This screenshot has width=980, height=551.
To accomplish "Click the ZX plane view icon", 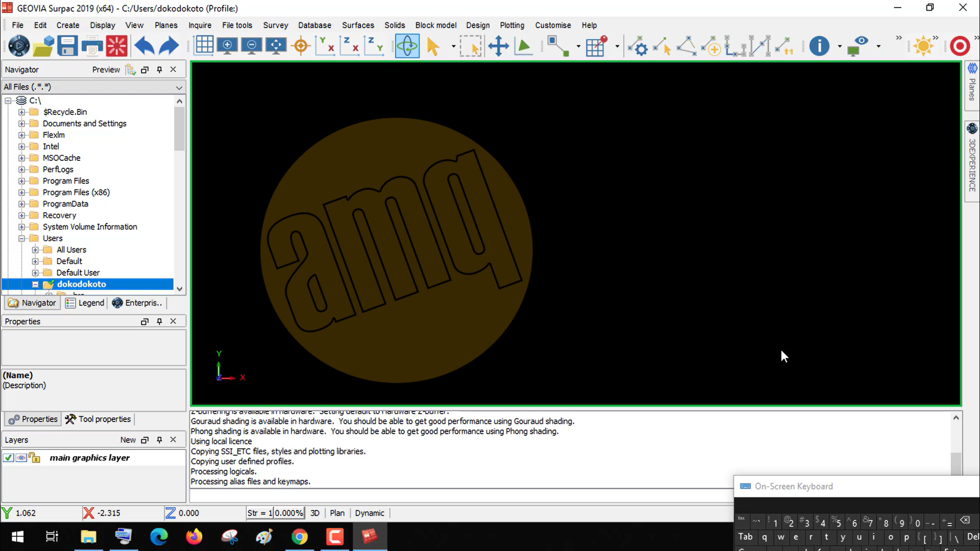I will coord(350,46).
